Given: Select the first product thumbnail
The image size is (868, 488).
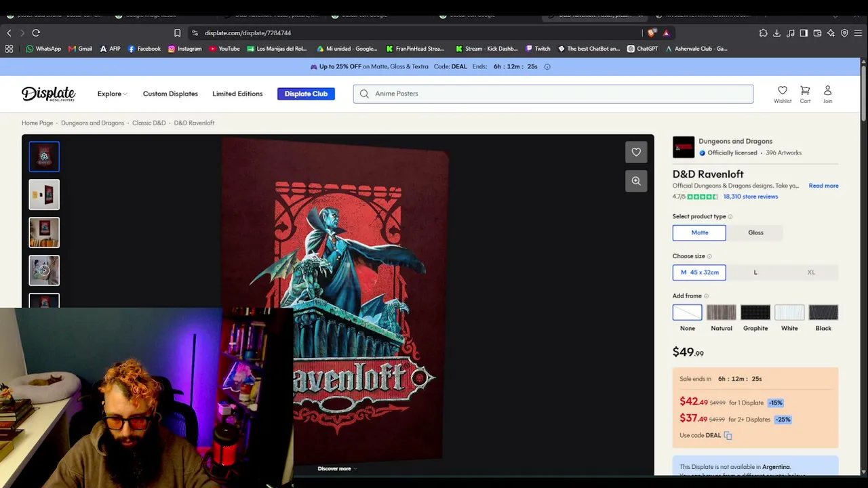Looking at the screenshot, I should pyautogui.click(x=44, y=157).
